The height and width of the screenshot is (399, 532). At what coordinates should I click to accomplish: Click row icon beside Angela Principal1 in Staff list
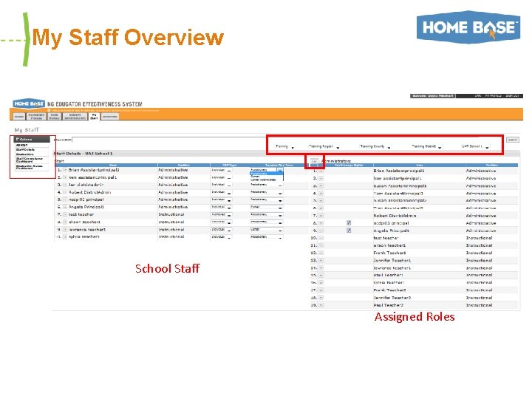tap(65, 207)
